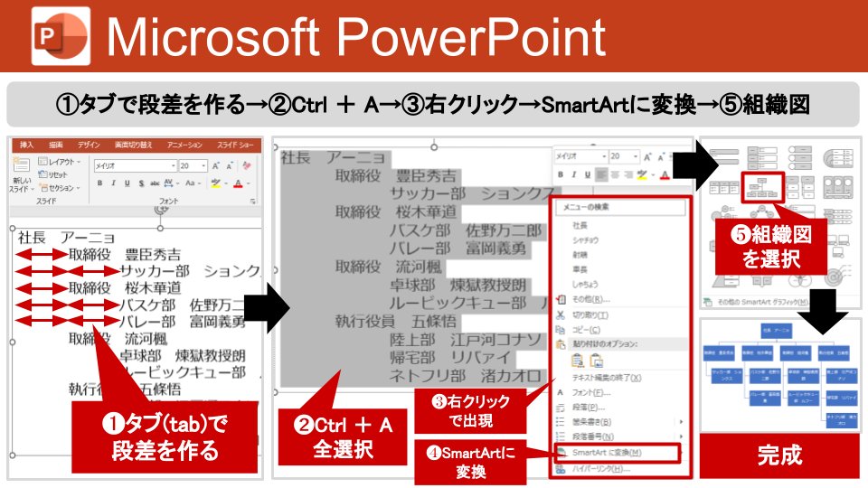The height and width of the screenshot is (488, 868).
Task: Click the 取締役 豊臣秀吉 line in selected text
Action: (396, 176)
